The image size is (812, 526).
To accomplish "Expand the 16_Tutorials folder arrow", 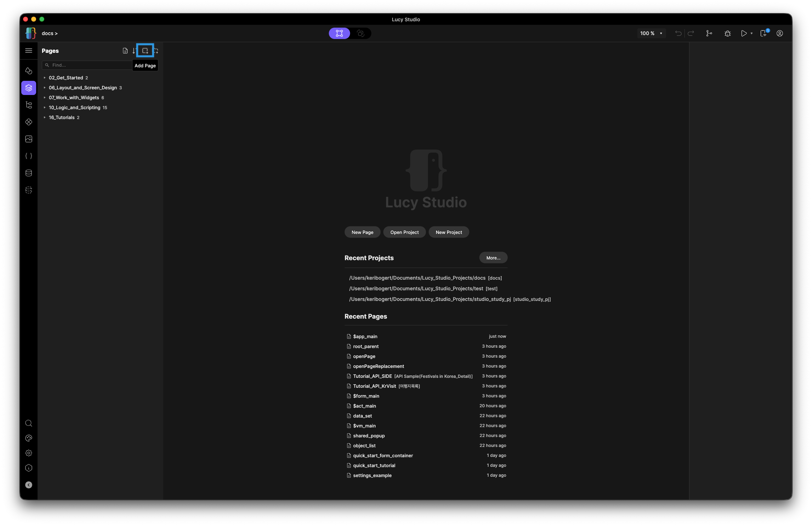I will pos(45,117).
